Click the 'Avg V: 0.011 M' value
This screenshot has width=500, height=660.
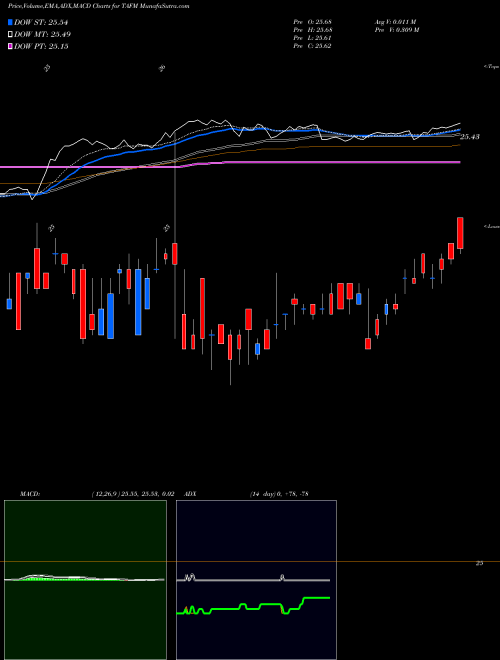click(396, 22)
